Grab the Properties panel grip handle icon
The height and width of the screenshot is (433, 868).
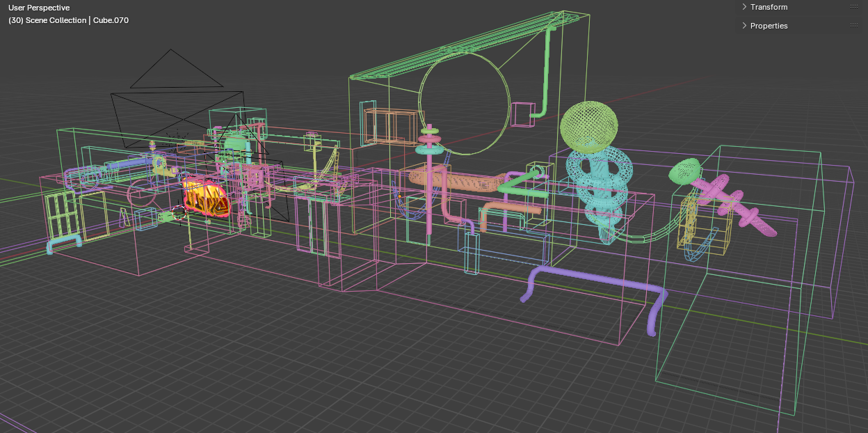pos(853,26)
